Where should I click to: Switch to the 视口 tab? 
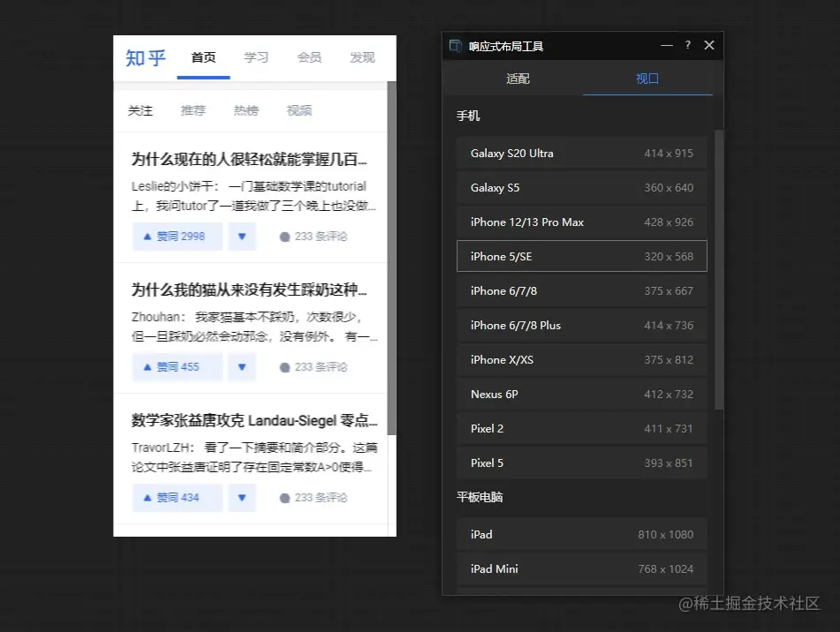[x=647, y=79]
